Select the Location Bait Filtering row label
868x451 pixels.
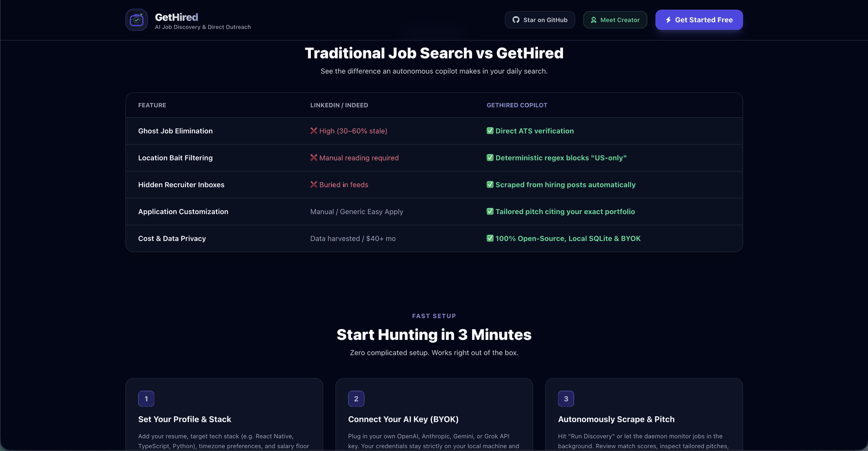(x=175, y=158)
